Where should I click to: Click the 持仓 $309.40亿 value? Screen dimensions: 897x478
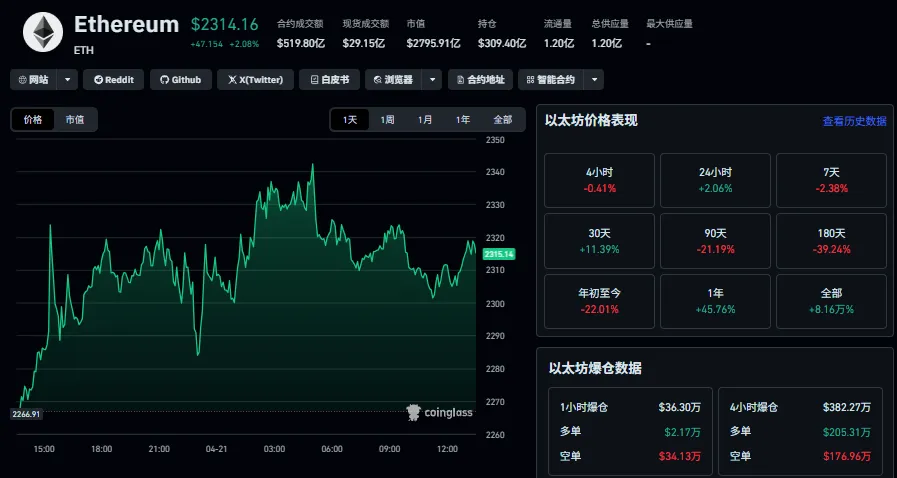coord(502,43)
